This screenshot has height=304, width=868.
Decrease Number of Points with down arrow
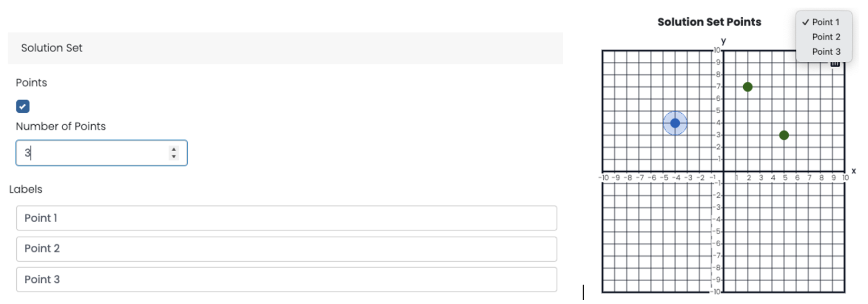click(x=174, y=157)
